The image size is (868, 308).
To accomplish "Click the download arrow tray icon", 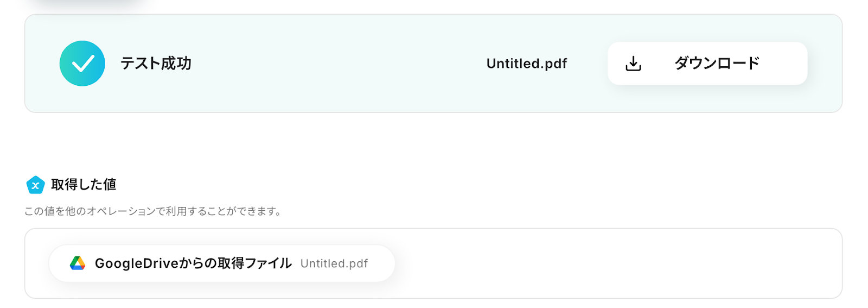I will (633, 64).
